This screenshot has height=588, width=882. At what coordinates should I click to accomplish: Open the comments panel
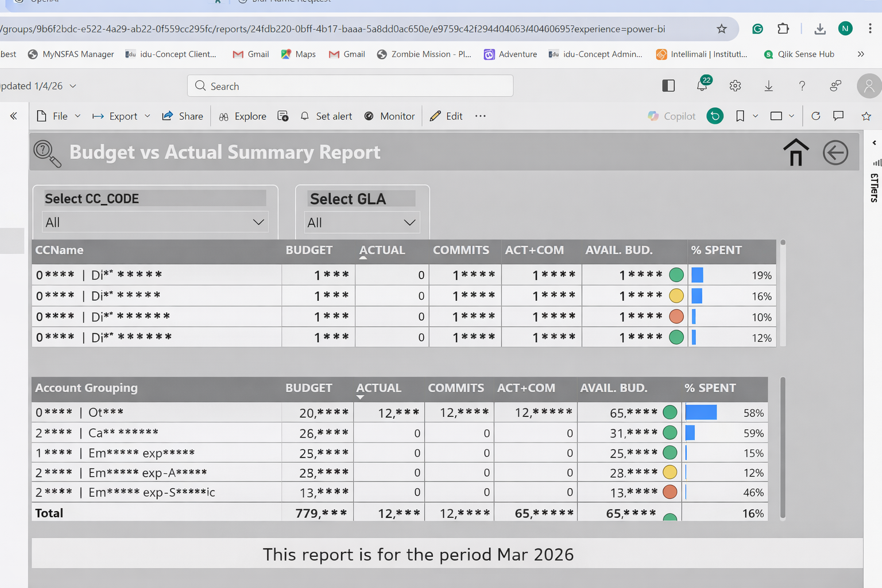click(838, 116)
